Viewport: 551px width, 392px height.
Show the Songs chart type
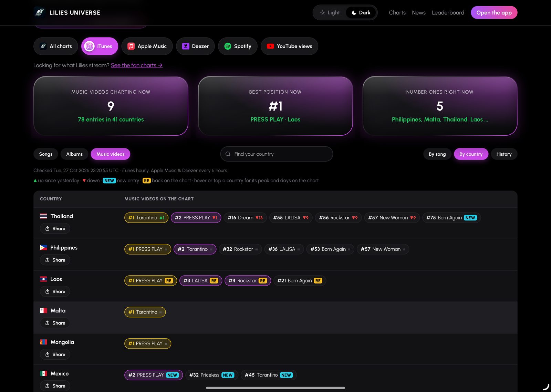point(46,154)
